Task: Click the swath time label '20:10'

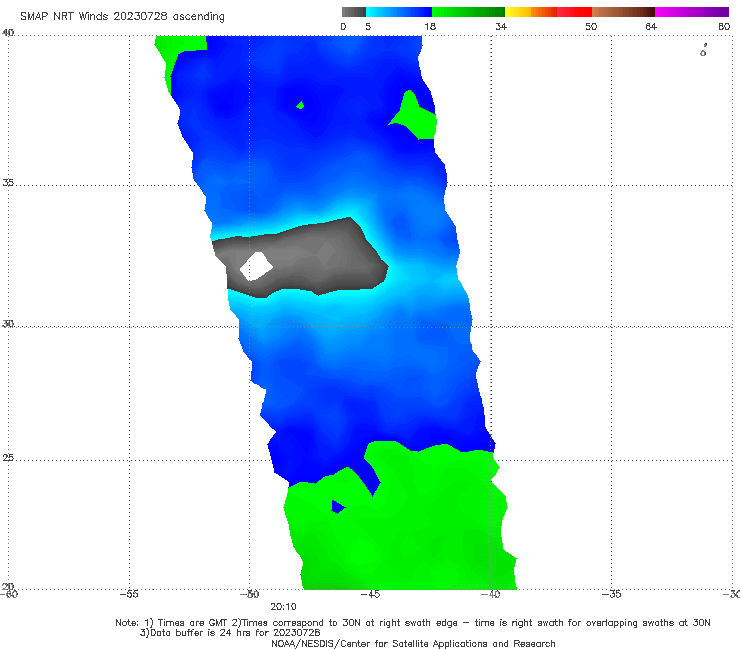Action: 283,607
